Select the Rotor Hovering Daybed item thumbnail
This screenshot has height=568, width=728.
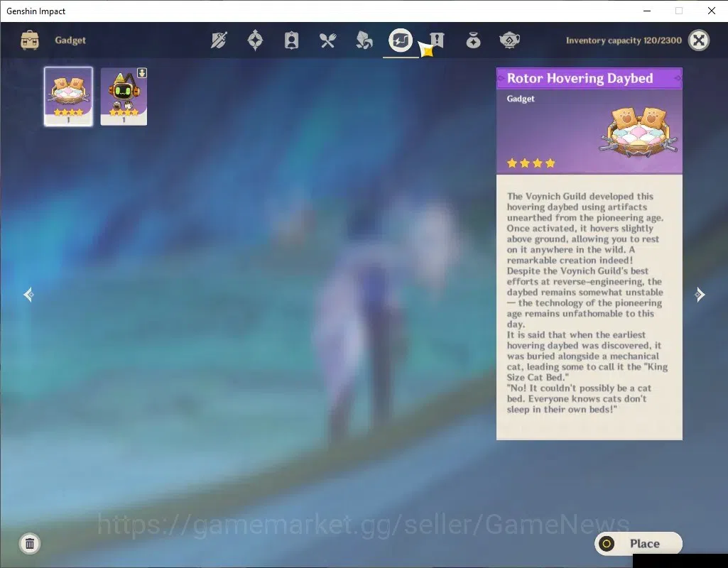coord(68,97)
